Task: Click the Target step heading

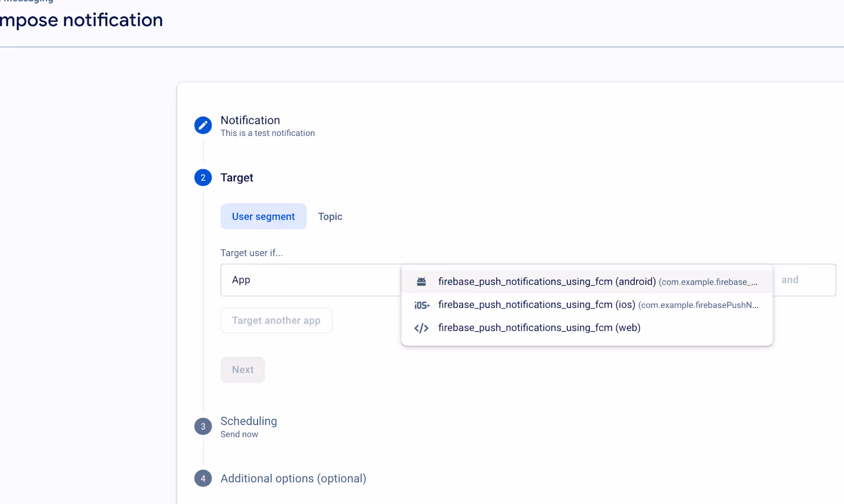Action: click(237, 178)
